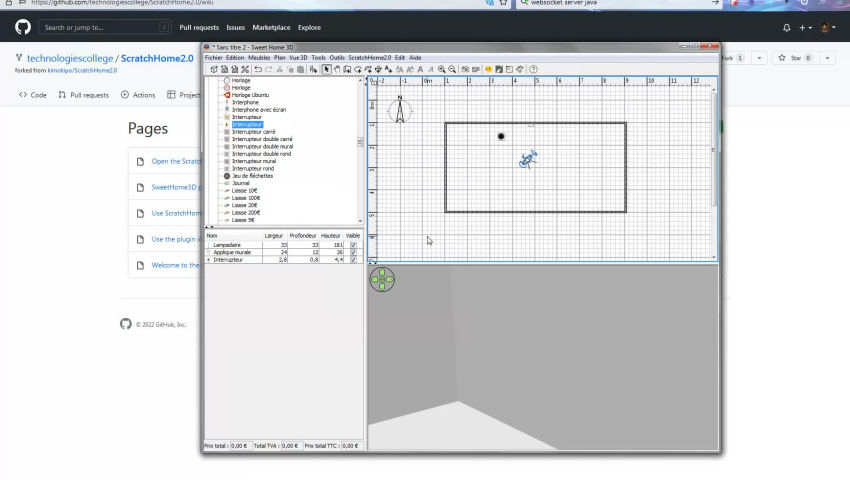Viewport: 850px width, 480px height.
Task: Click the compass rose on the plan
Action: (x=400, y=109)
